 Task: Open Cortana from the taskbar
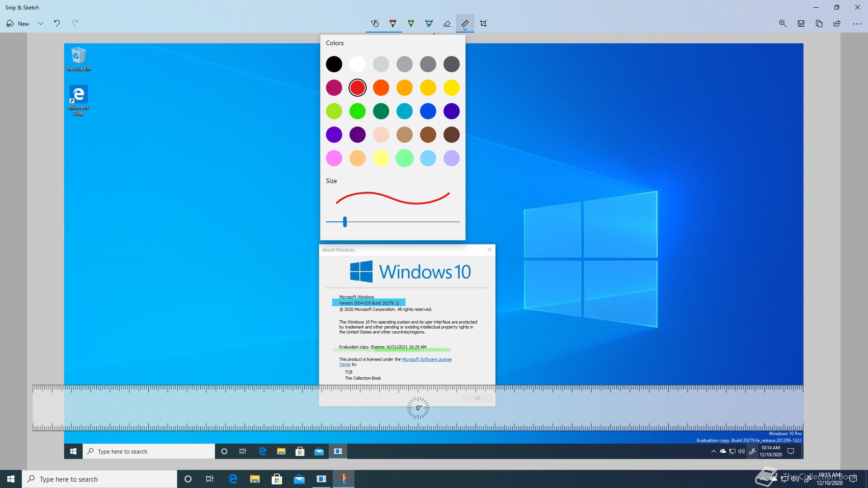pyautogui.click(x=188, y=479)
